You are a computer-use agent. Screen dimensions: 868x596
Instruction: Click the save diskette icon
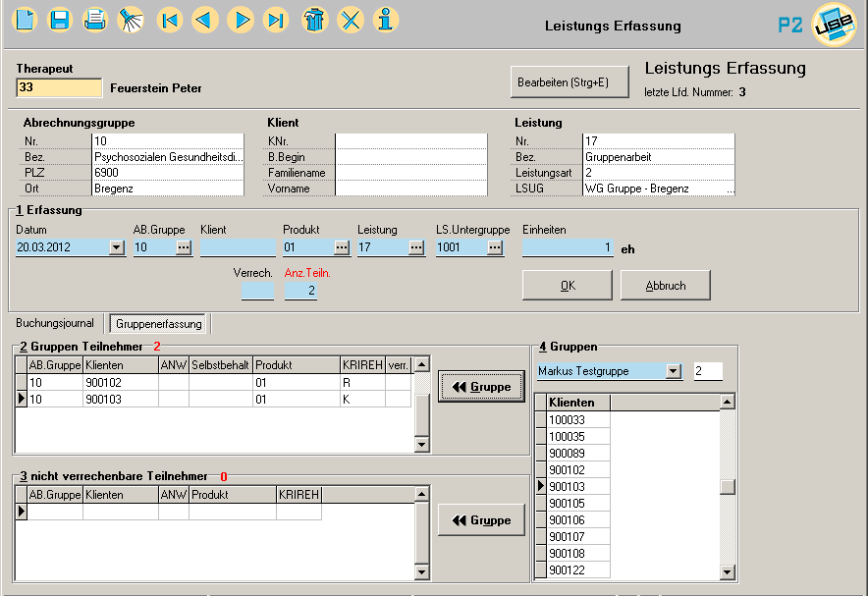60,19
